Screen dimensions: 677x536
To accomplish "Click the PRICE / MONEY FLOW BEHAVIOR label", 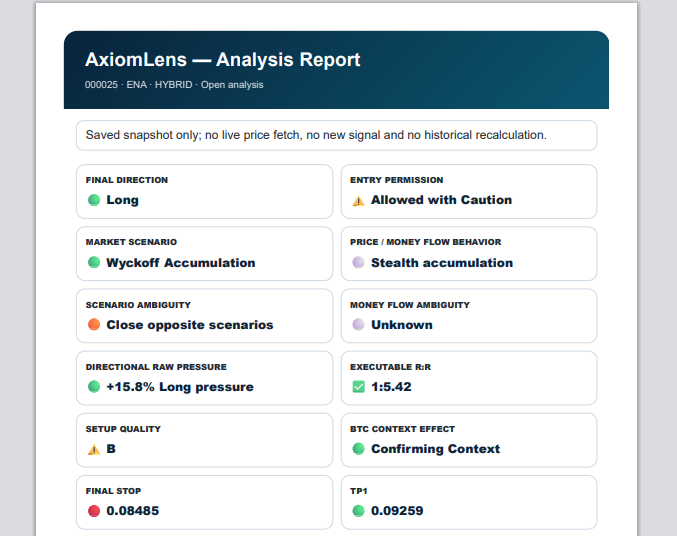I will point(426,242).
